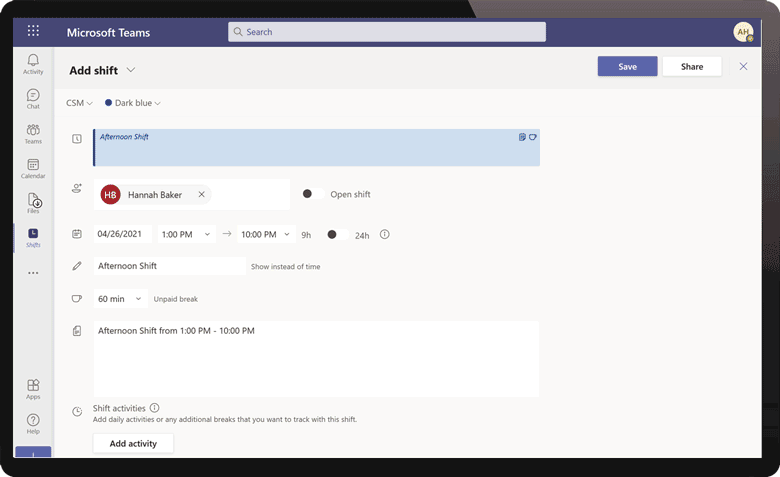Select the Shifts tab in sidebar

pos(33,237)
